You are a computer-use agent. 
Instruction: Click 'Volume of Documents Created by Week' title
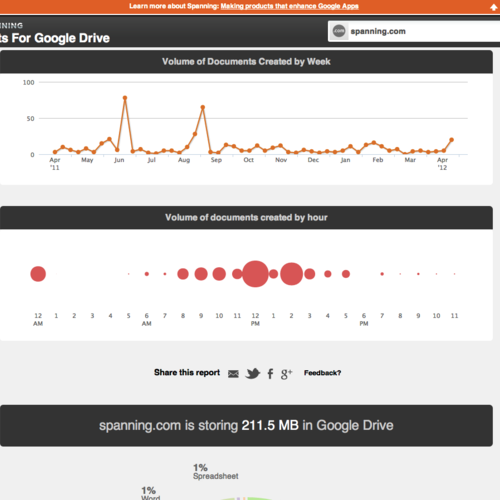246,62
